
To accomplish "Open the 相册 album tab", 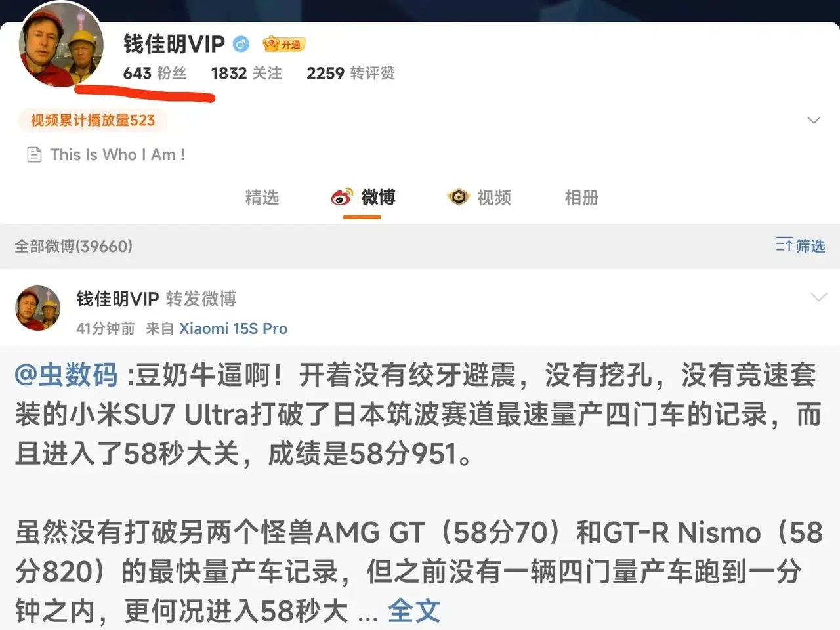I will click(x=581, y=198).
